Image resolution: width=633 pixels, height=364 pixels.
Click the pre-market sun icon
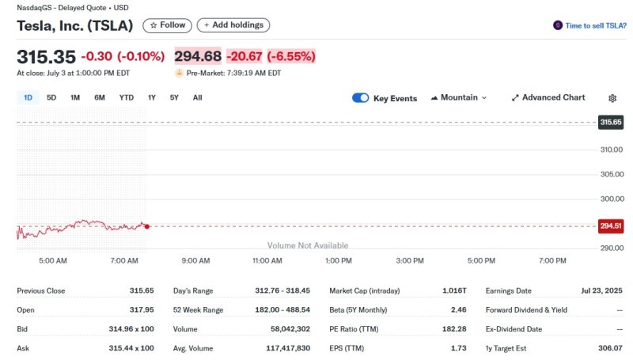179,73
